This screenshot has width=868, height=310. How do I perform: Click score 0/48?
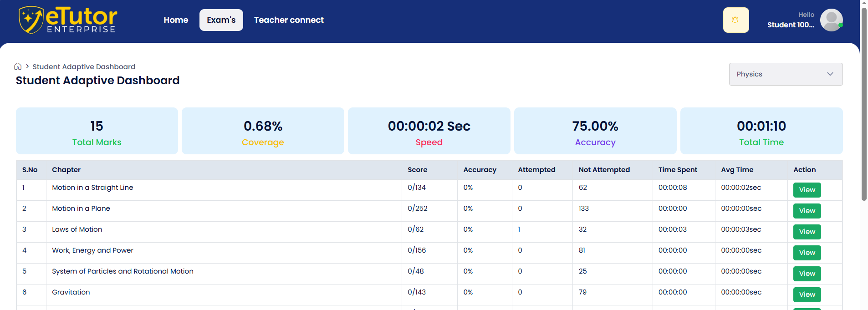point(416,271)
